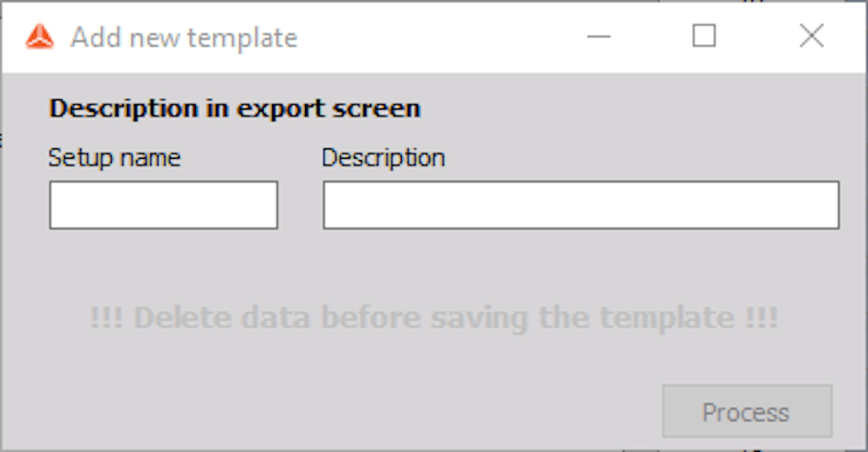Click the Description field label
The image size is (868, 452).
tap(383, 158)
